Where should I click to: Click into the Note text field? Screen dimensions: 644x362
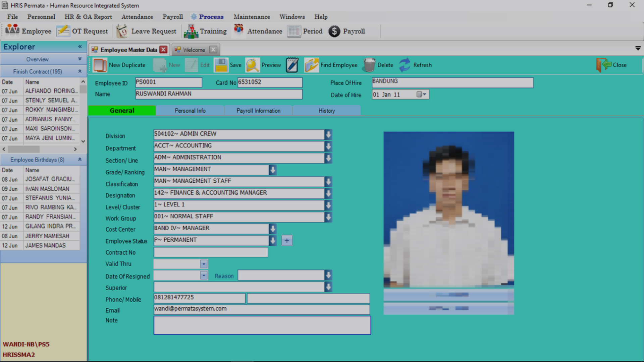click(x=262, y=325)
